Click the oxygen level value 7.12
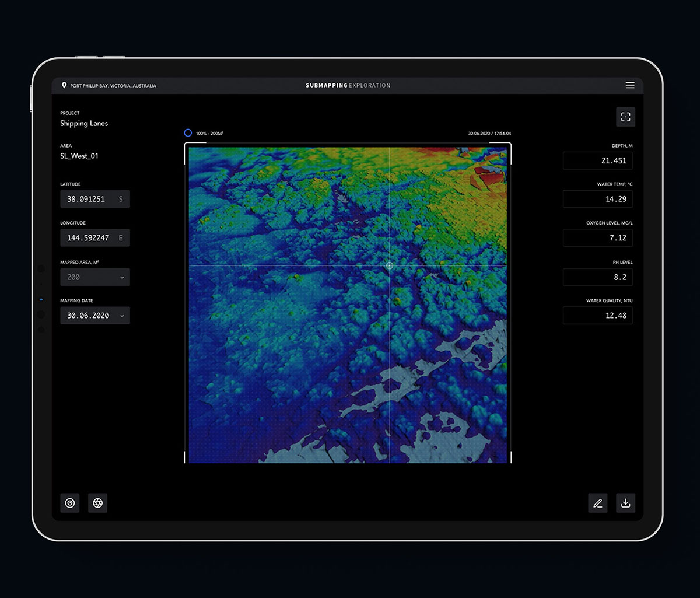 pyautogui.click(x=598, y=238)
